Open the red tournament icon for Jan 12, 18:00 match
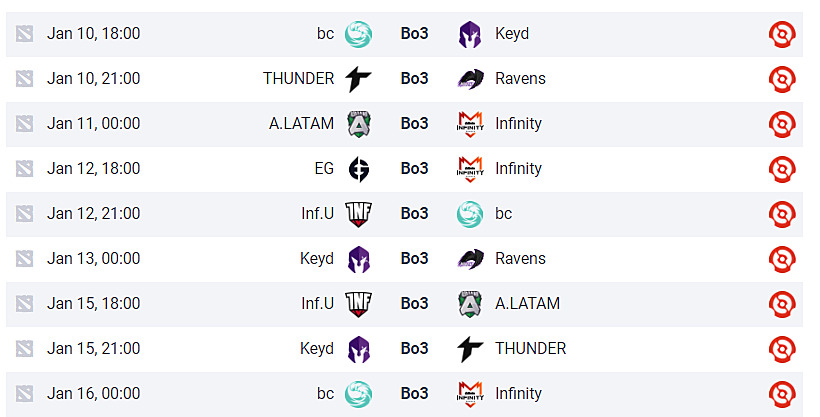820x417 pixels. (782, 169)
